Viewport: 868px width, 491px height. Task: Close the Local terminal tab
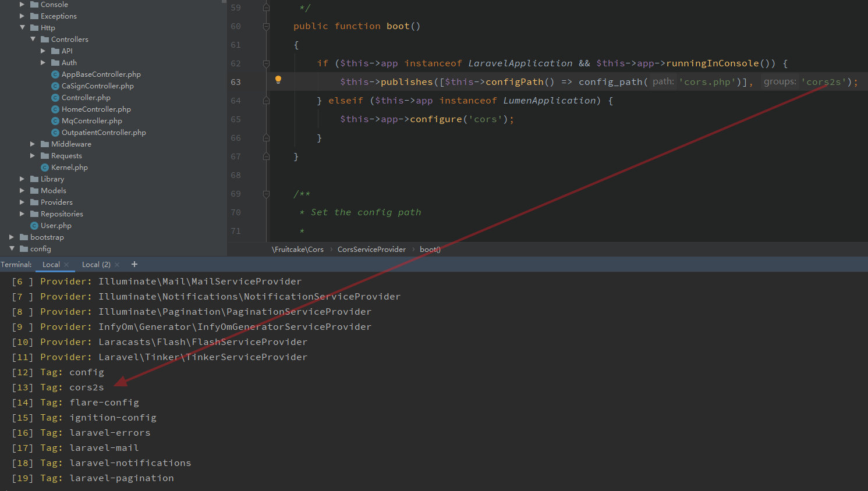67,265
